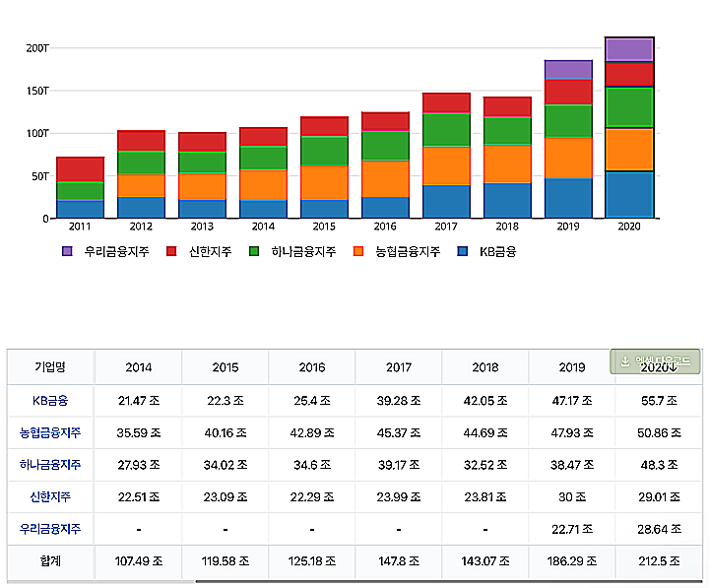
Task: Click the 하나금융지주 legend label text
Action: 304,251
